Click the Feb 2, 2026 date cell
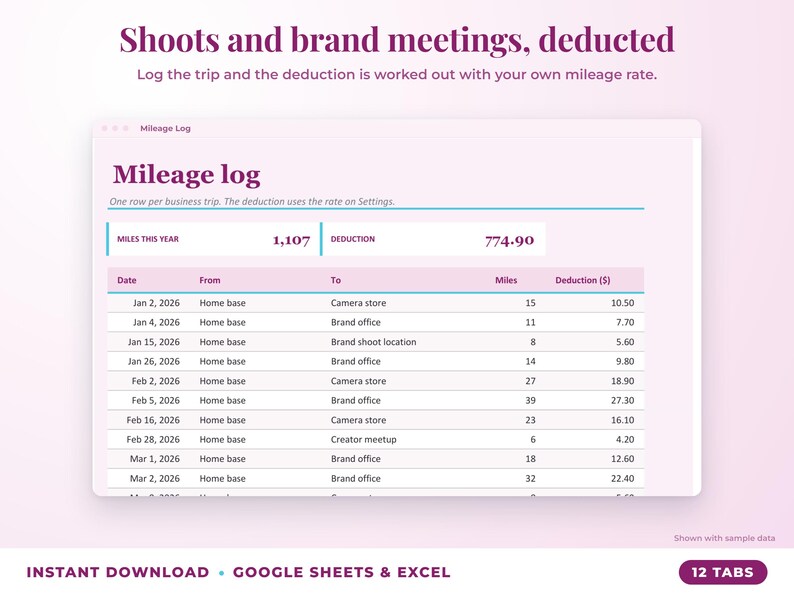The image size is (794, 596). (155, 381)
